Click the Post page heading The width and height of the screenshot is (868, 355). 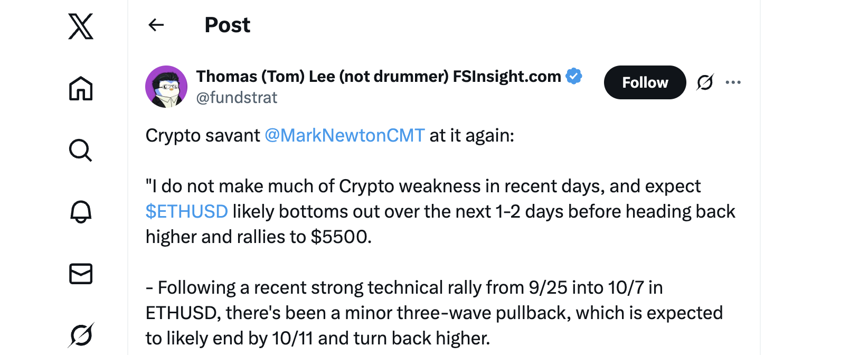227,25
